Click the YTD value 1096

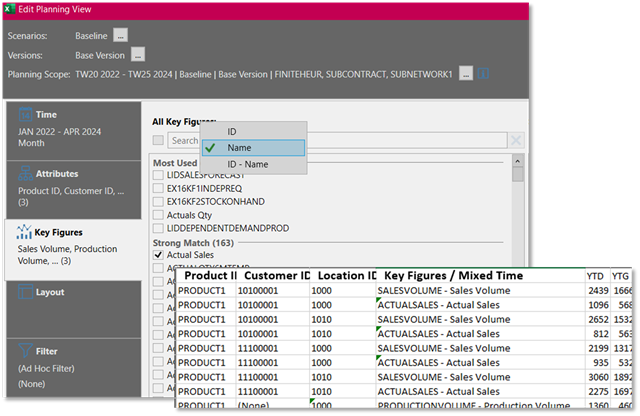pos(598,305)
